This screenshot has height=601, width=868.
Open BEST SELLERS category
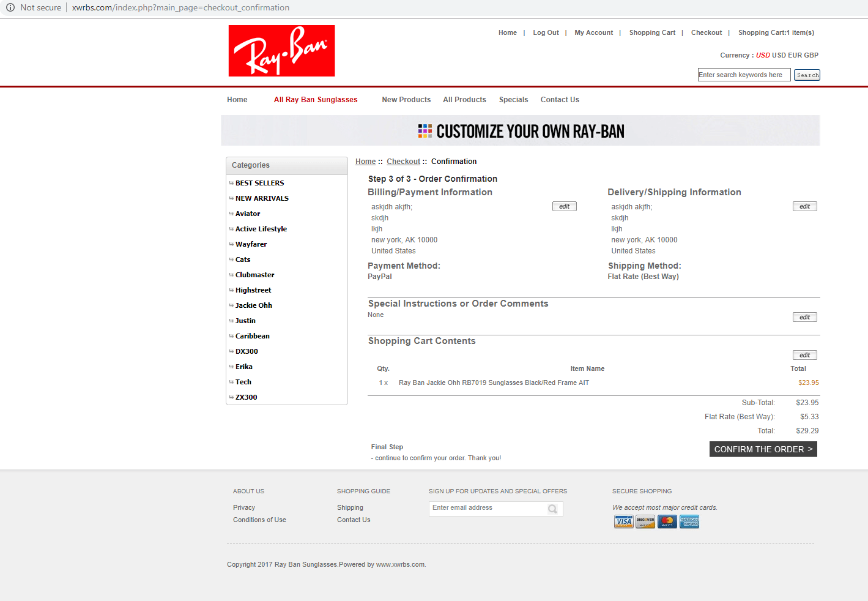click(x=260, y=183)
